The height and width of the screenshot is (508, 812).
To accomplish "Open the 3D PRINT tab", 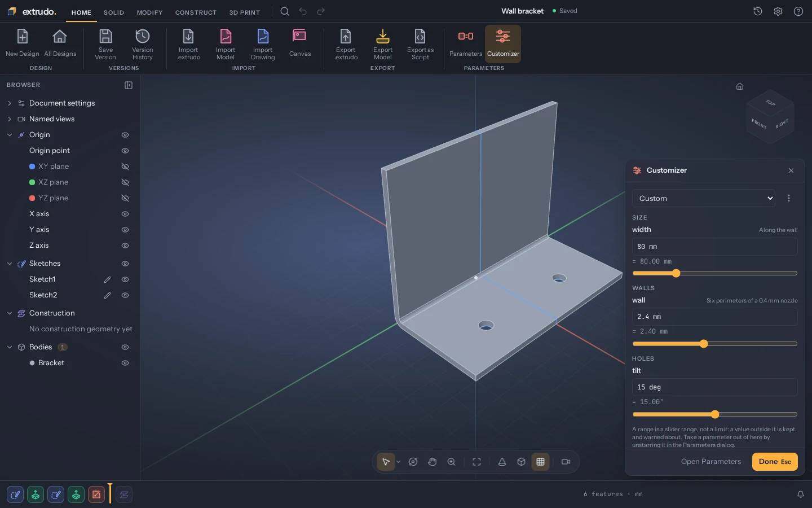I will point(245,12).
